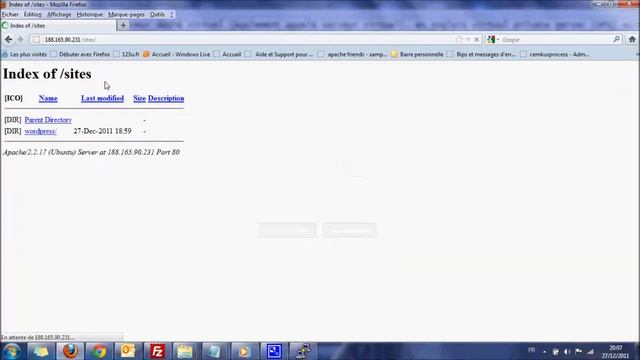
Task: Go back with the back arrow
Action: click(9, 40)
